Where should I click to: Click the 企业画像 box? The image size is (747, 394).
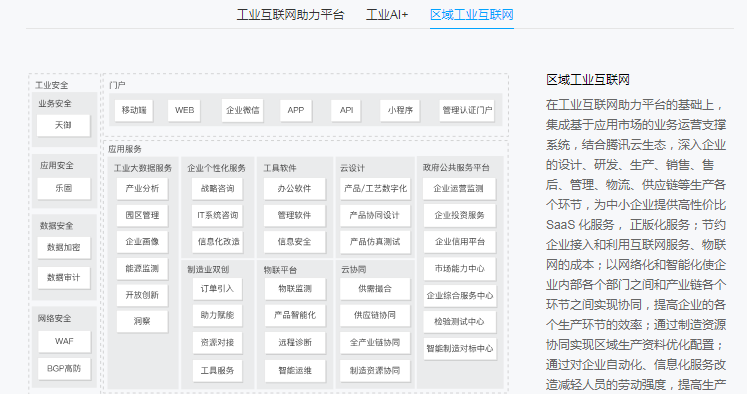(x=142, y=242)
